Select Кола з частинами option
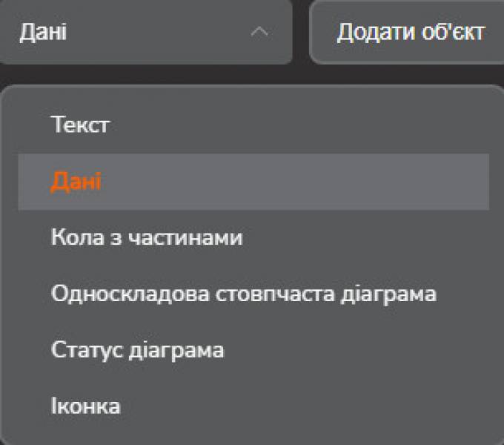The width and height of the screenshot is (504, 445). click(x=147, y=238)
